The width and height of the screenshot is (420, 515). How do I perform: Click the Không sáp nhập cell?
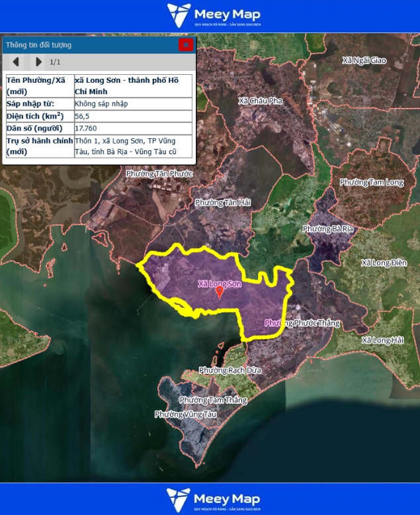tap(101, 104)
